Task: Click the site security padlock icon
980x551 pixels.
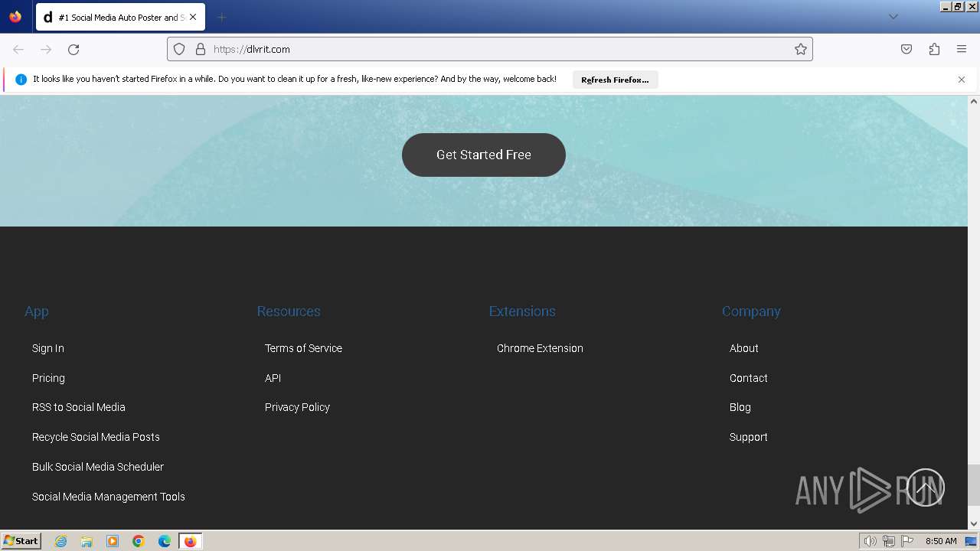Action: [x=201, y=49]
